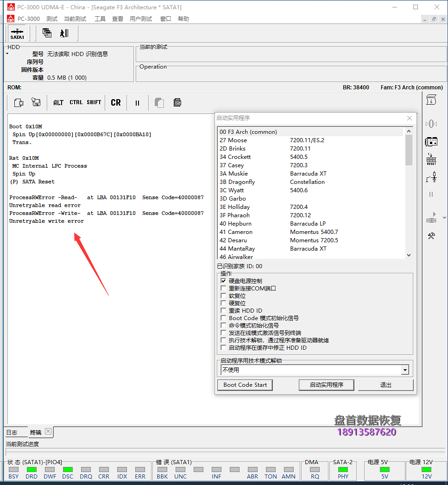Screen dimensions: 448x485
Task: Click the sidebar pause icon
Action: pos(431,194)
